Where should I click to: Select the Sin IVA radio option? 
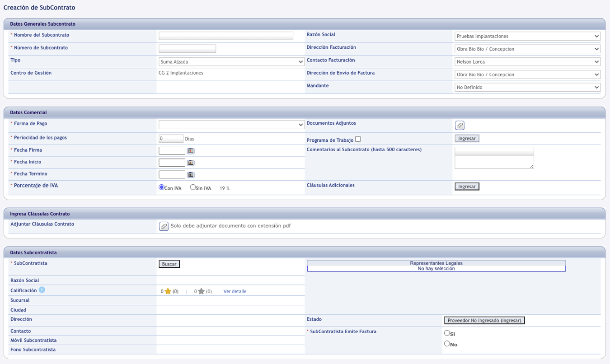[193, 187]
